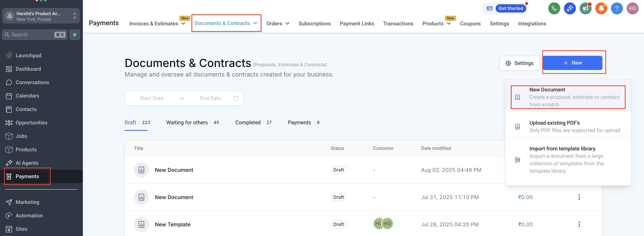The height and width of the screenshot is (236, 644).
Task: Click the Start Date input field
Action: coord(151,98)
